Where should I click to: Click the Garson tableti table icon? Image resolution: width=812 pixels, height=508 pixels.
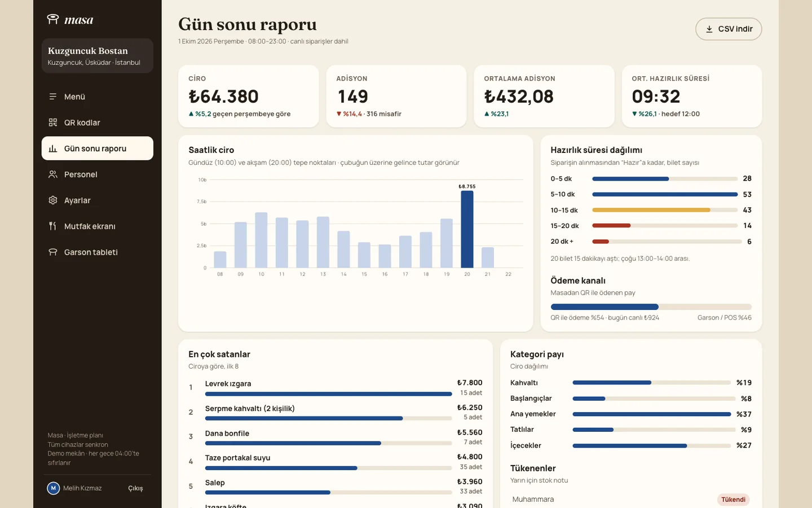tap(53, 252)
